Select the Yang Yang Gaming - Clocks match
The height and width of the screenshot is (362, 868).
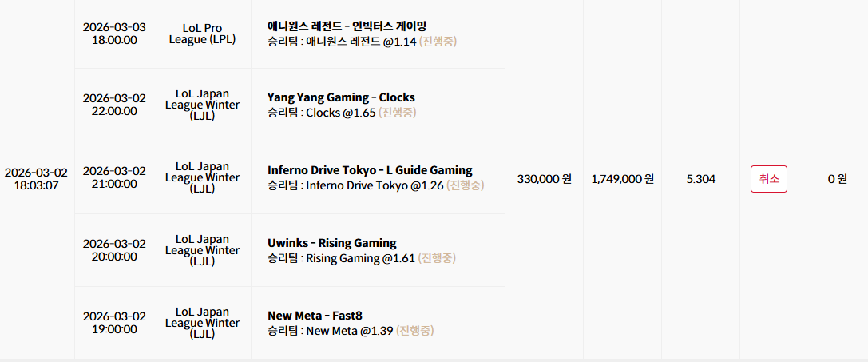[341, 97]
